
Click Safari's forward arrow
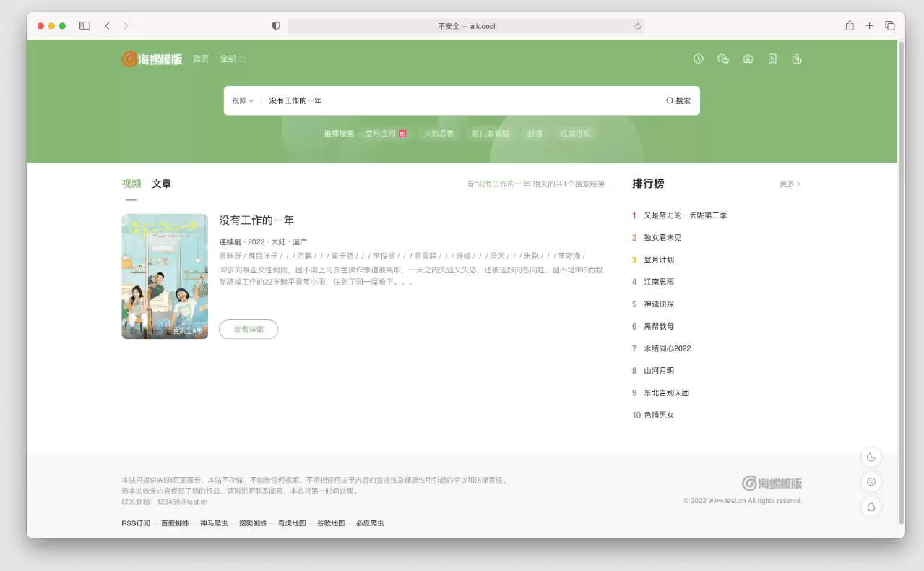click(x=126, y=26)
